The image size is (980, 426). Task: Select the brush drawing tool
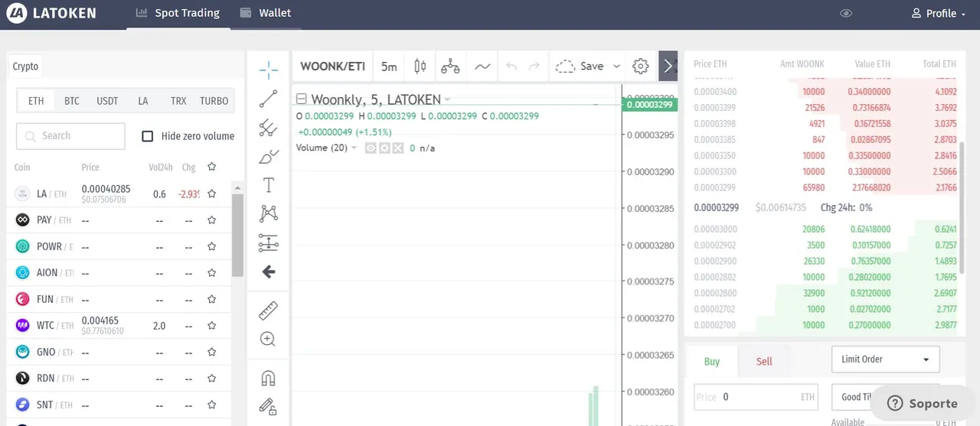[268, 157]
